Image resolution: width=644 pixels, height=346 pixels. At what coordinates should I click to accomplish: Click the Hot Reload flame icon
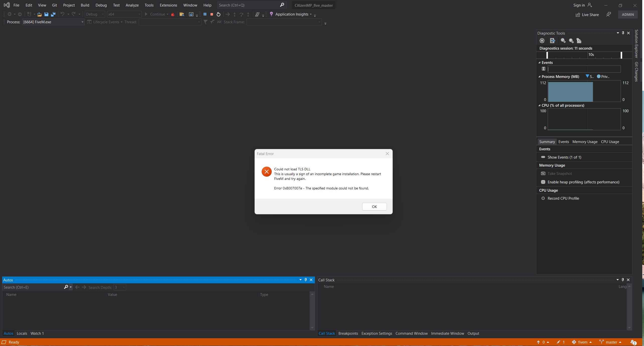[173, 14]
